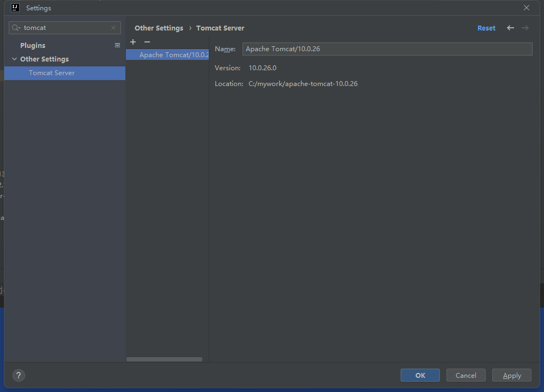Navigate back with the left arrow
This screenshot has width=544, height=392.
pyautogui.click(x=510, y=28)
